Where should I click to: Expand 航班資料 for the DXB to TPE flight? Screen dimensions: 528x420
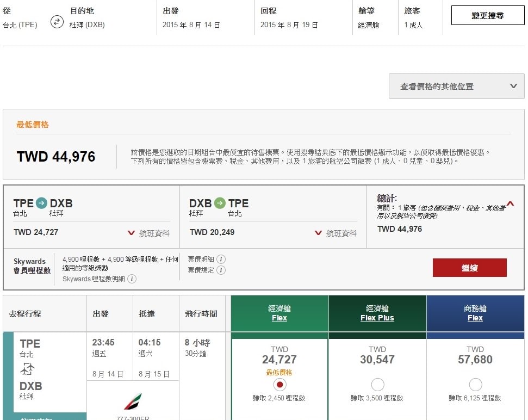[x=336, y=233]
